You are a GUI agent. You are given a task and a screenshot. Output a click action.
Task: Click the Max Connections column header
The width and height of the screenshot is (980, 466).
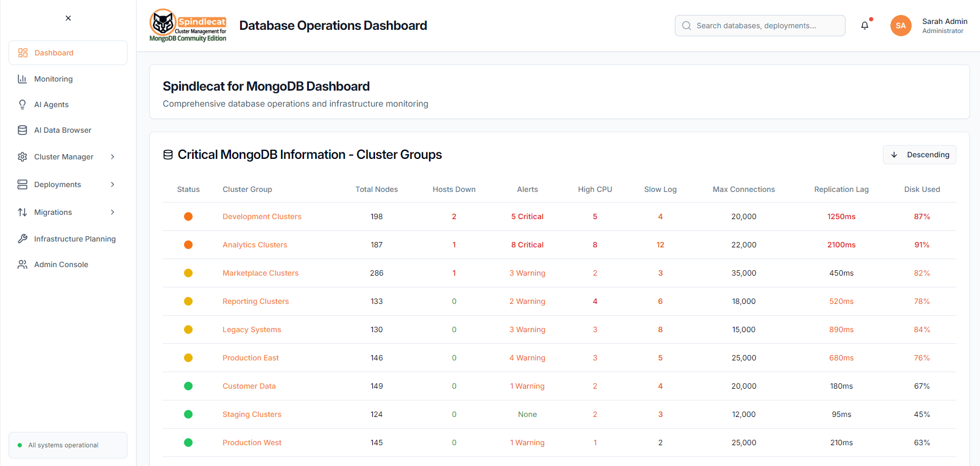[x=744, y=189]
